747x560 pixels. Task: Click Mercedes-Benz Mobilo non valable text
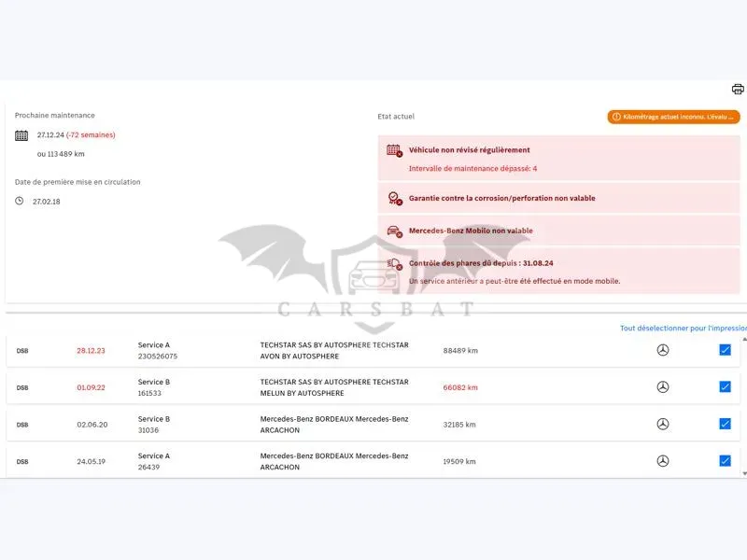pyautogui.click(x=471, y=231)
